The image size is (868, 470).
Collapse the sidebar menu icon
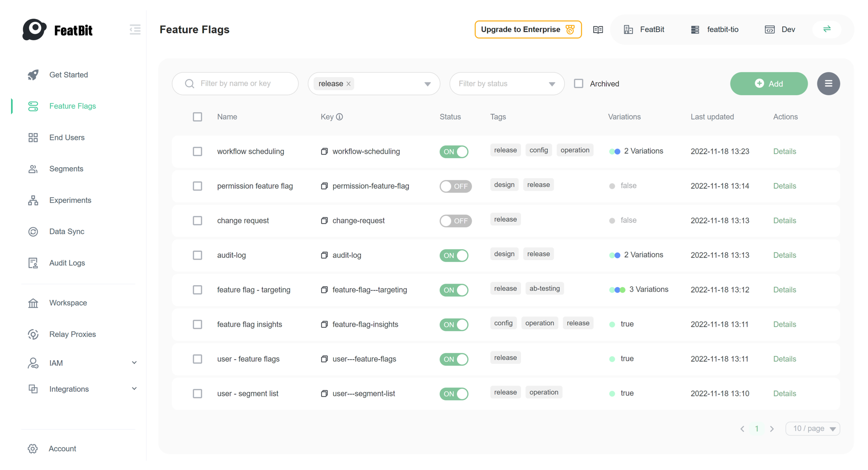coord(135,30)
